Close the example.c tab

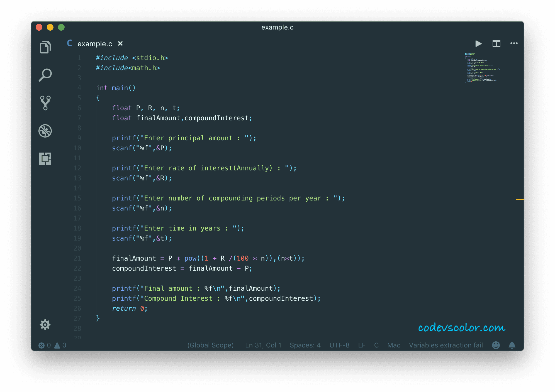point(120,44)
